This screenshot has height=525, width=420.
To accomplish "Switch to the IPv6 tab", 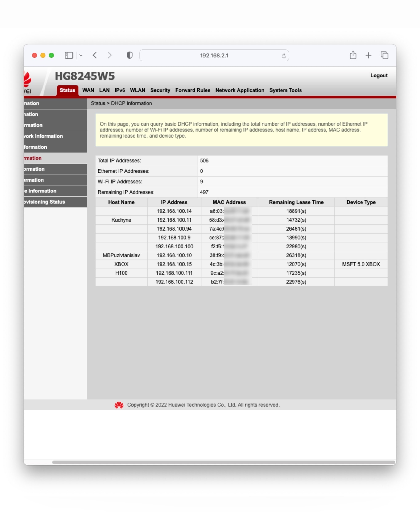I will 120,90.
